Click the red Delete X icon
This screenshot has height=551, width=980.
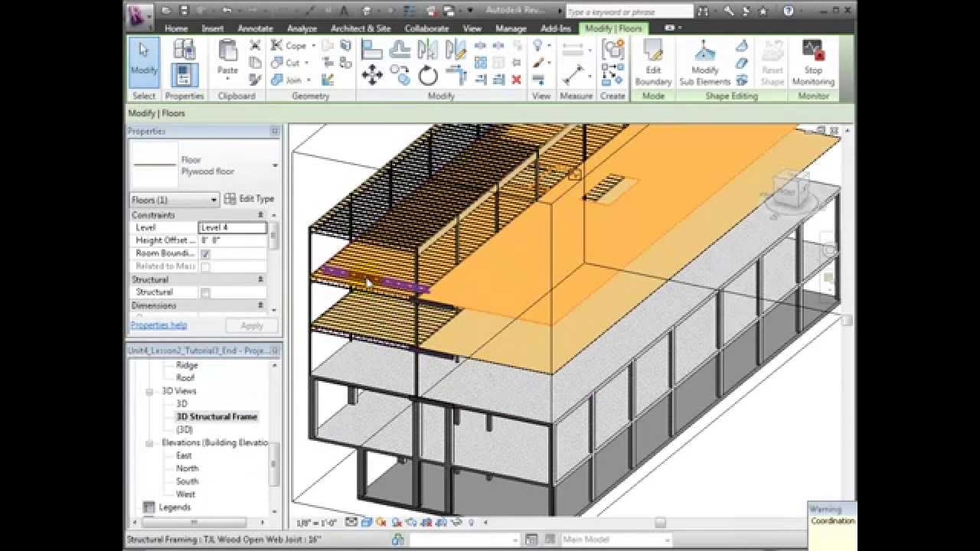[x=516, y=80]
